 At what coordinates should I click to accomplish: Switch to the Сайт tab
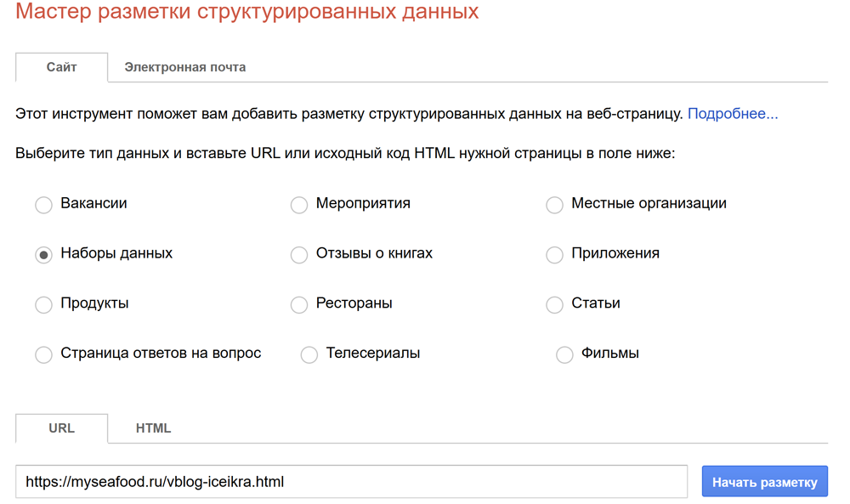[61, 67]
